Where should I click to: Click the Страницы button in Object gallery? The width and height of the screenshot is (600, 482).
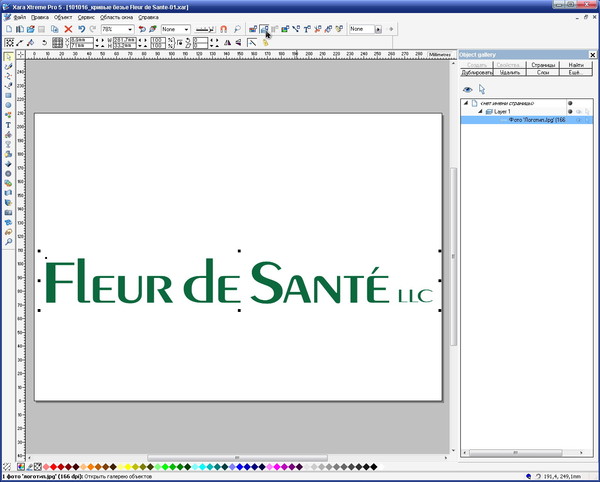(543, 65)
